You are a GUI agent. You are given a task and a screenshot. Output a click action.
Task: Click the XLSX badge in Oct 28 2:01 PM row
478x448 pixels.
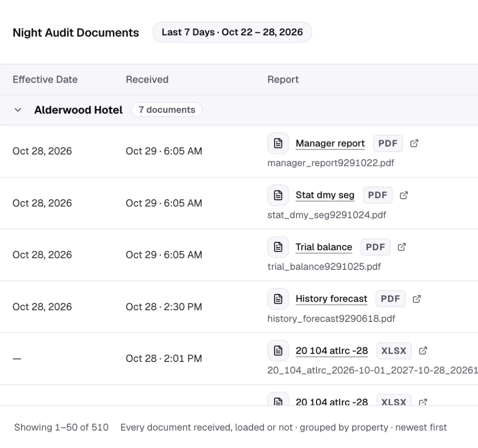394,351
